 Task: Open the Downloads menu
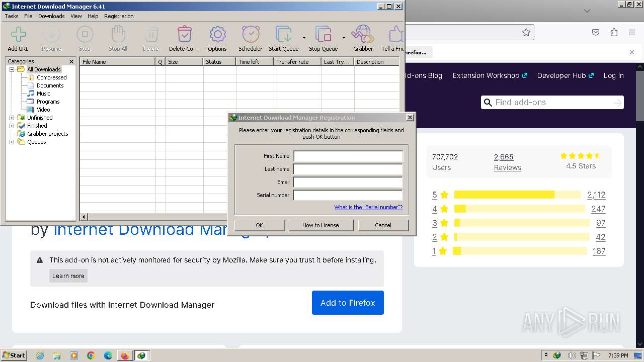click(51, 16)
